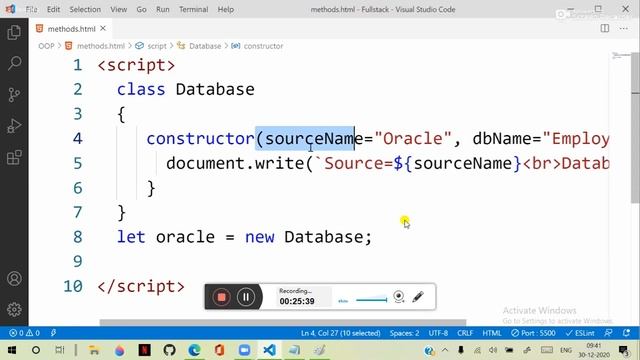Image resolution: width=640 pixels, height=360 pixels.
Task: Open the Selection menu
Action: tap(85, 9)
